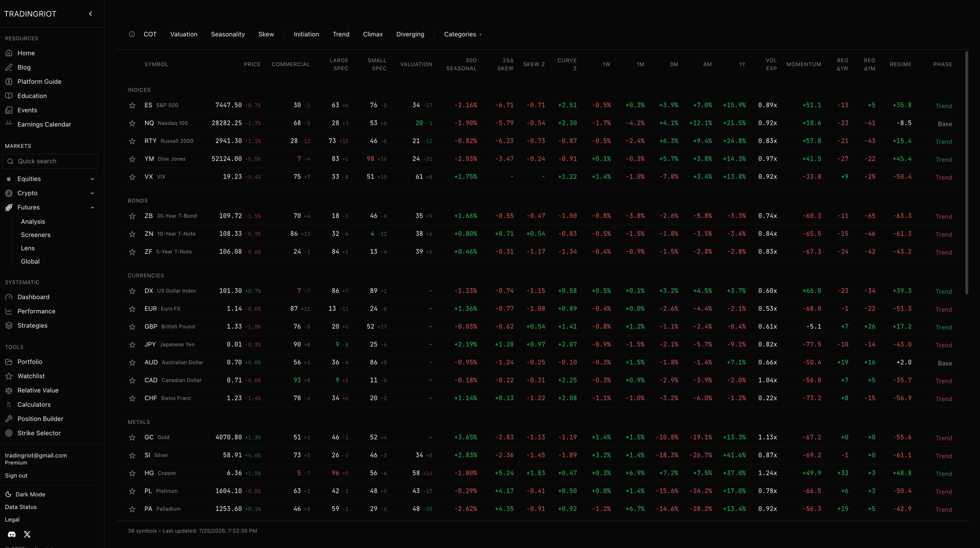Star the DX US Dollar Index row
Image resolution: width=980 pixels, height=548 pixels.
click(132, 291)
